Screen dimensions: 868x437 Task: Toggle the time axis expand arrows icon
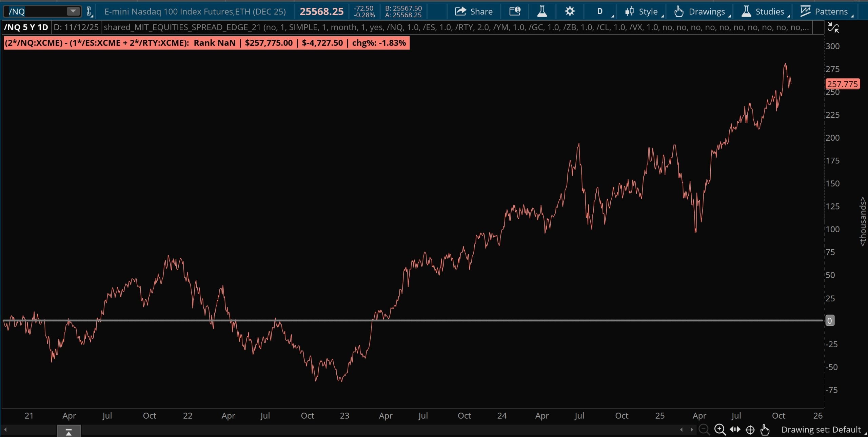[735, 430]
